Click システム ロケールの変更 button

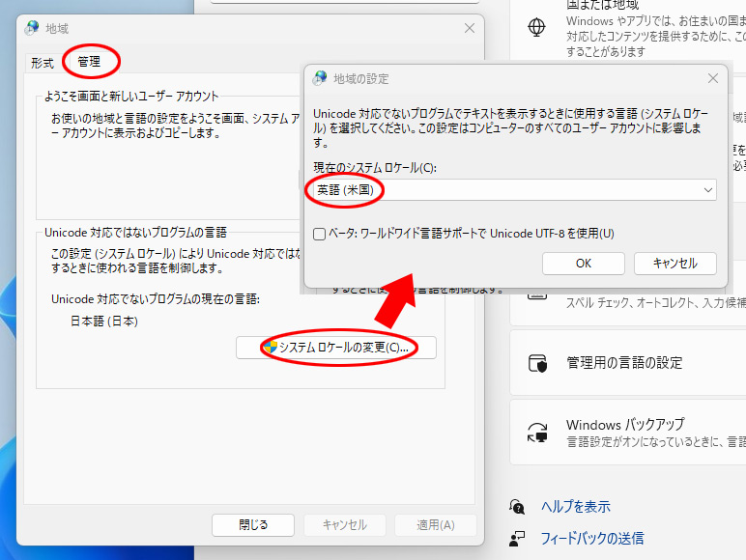coord(336,348)
